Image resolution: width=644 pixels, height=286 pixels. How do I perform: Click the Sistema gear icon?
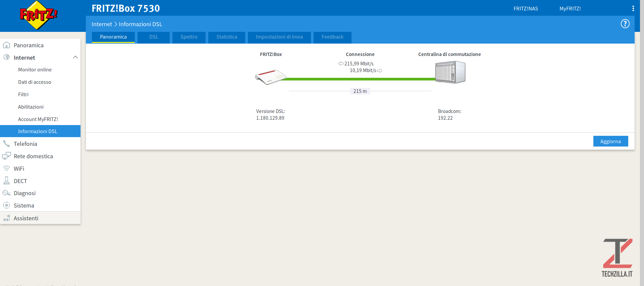click(x=6, y=205)
